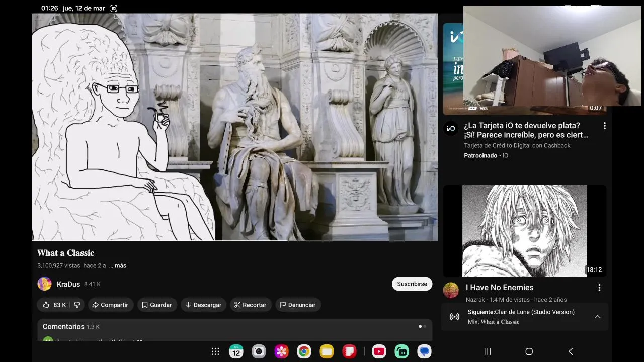The height and width of the screenshot is (362, 644).
Task: Open the Messages app in the taskbar
Action: click(424, 351)
